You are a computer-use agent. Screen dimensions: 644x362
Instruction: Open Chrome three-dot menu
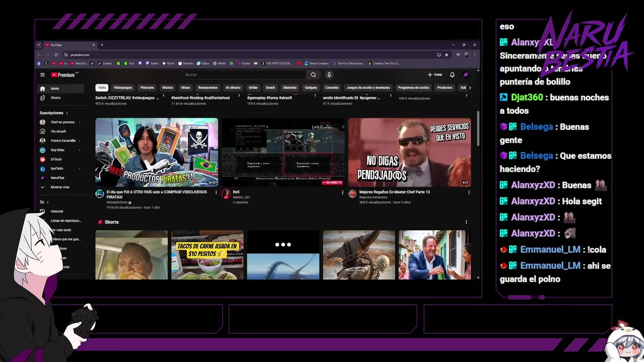474,55
